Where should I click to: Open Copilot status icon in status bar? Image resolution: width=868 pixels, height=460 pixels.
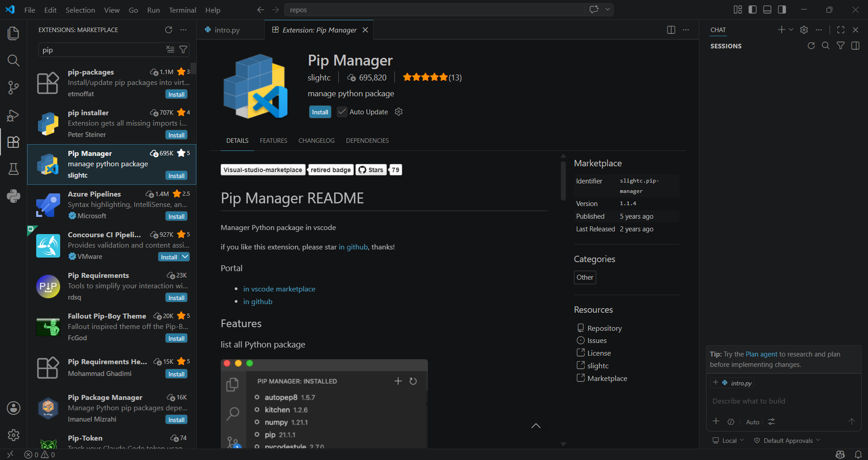[x=840, y=455]
